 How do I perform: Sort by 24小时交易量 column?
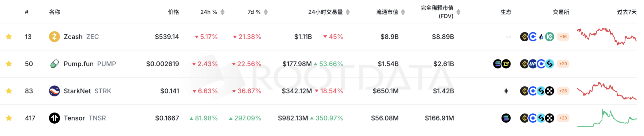[348, 12]
